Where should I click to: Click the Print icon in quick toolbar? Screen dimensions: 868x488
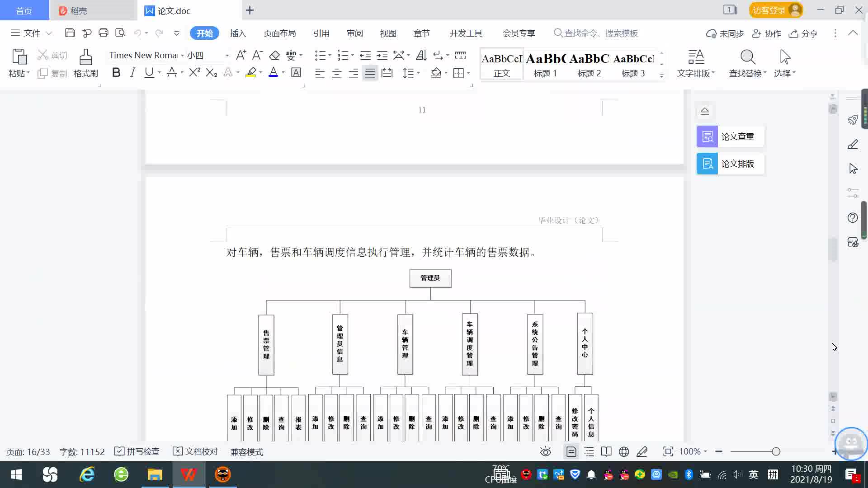104,33
